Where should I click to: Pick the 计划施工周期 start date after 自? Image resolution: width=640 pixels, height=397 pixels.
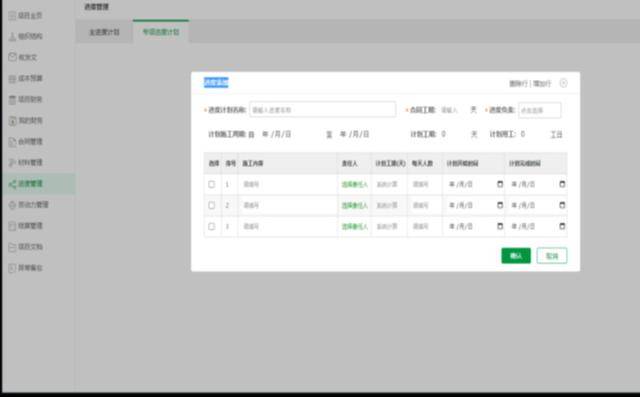[x=276, y=134]
